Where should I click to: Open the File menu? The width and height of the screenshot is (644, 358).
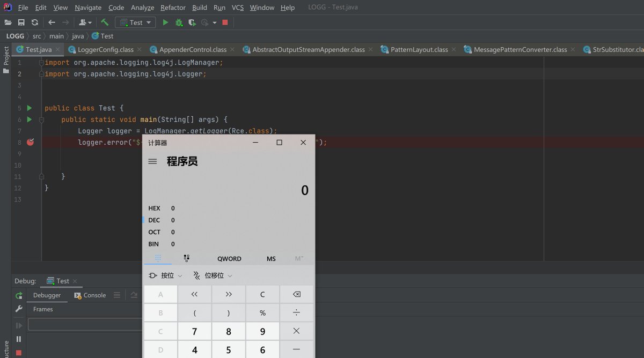23,8
